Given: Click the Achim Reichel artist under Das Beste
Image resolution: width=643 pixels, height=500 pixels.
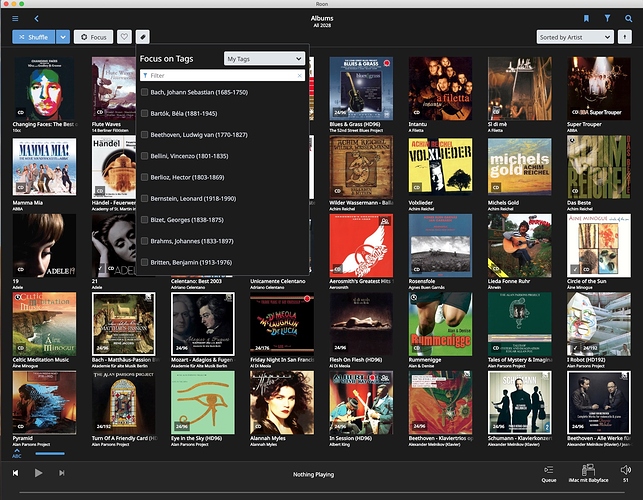Looking at the screenshot, I should pyautogui.click(x=580, y=209).
